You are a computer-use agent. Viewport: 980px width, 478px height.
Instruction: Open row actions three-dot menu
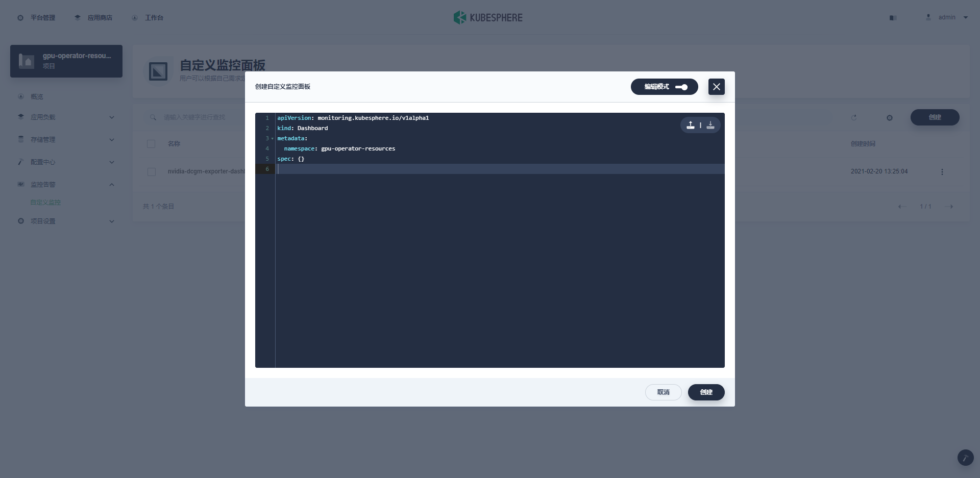(x=942, y=172)
